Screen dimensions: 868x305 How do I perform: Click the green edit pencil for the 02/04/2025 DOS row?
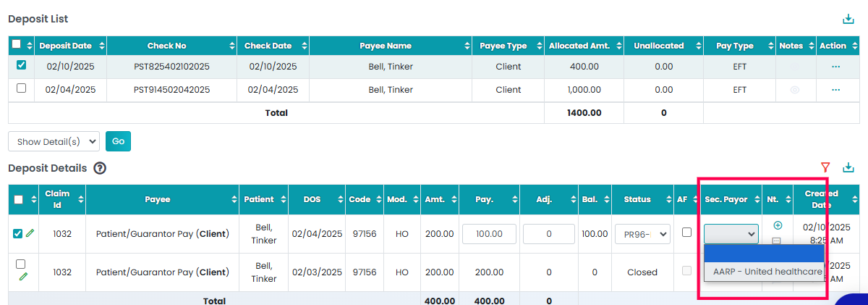[x=30, y=233]
